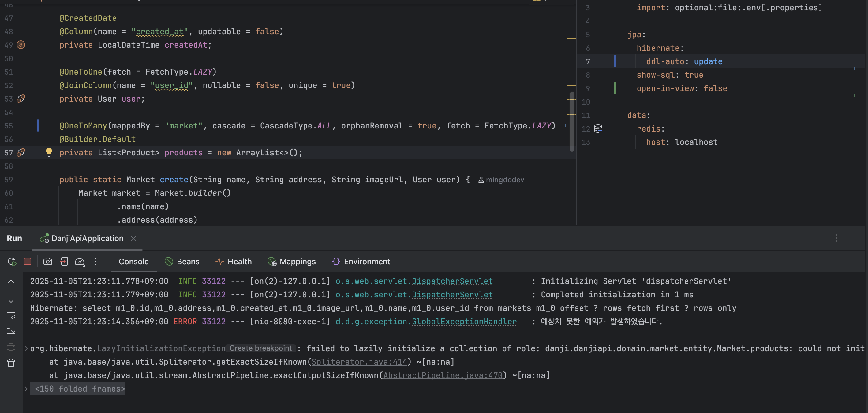This screenshot has width=868, height=413.
Task: Toggle soft-wrap in console output
Action: (11, 315)
